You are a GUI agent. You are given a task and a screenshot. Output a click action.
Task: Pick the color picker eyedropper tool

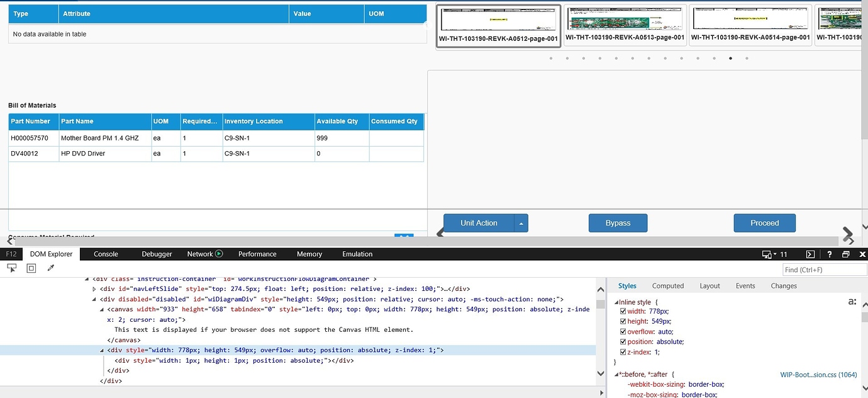51,268
